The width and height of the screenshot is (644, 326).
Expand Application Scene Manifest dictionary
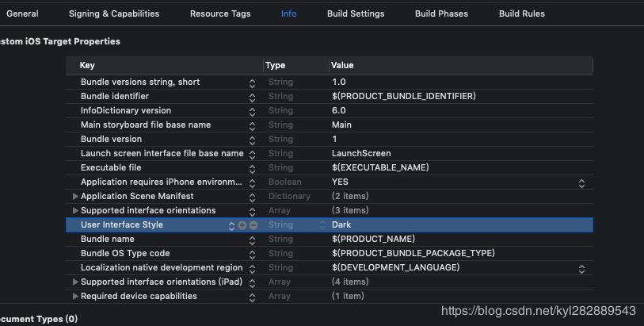click(x=76, y=197)
